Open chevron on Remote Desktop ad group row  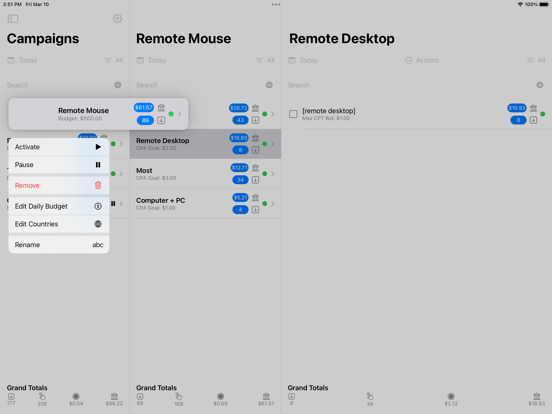point(273,144)
